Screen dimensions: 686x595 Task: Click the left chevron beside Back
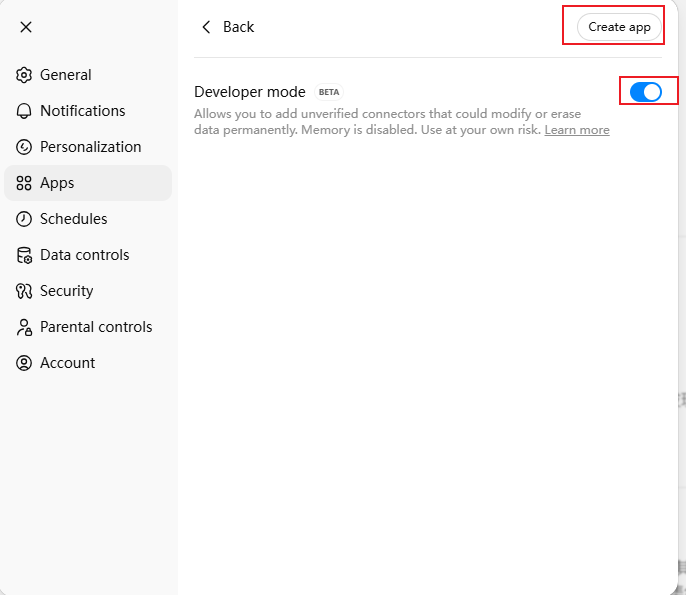(x=206, y=27)
